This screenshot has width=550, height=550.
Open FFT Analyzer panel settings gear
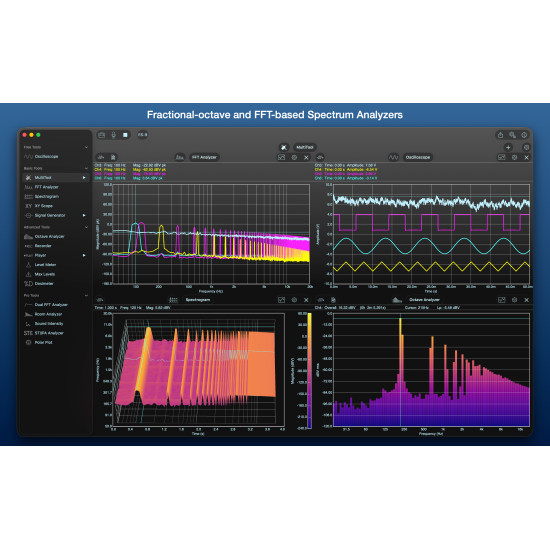click(294, 157)
